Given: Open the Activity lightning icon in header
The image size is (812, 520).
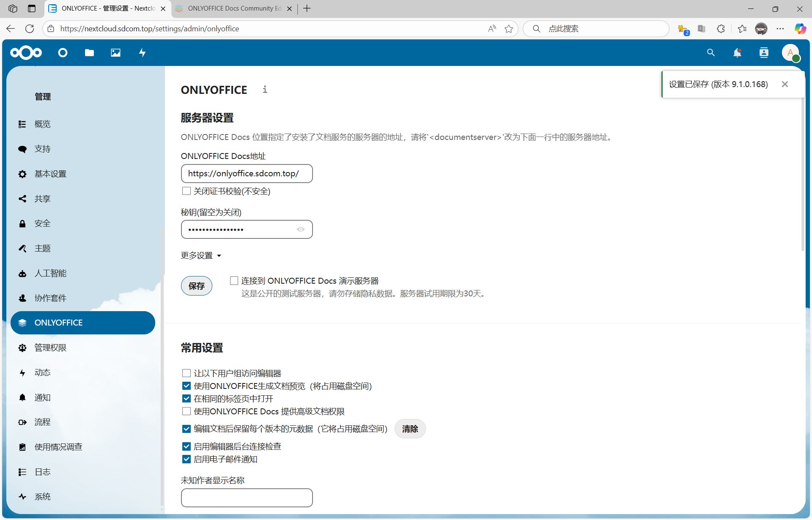Looking at the screenshot, I should [143, 53].
